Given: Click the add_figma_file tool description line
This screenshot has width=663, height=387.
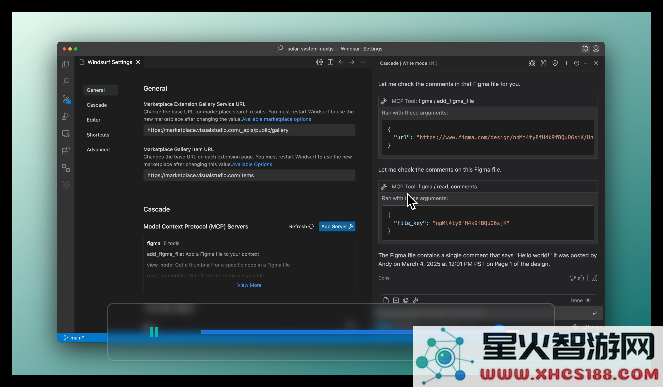Looking at the screenshot, I should click(x=203, y=254).
